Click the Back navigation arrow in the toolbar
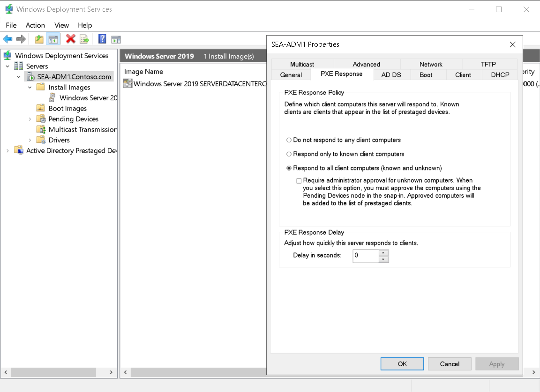540x392 pixels. pos(7,39)
